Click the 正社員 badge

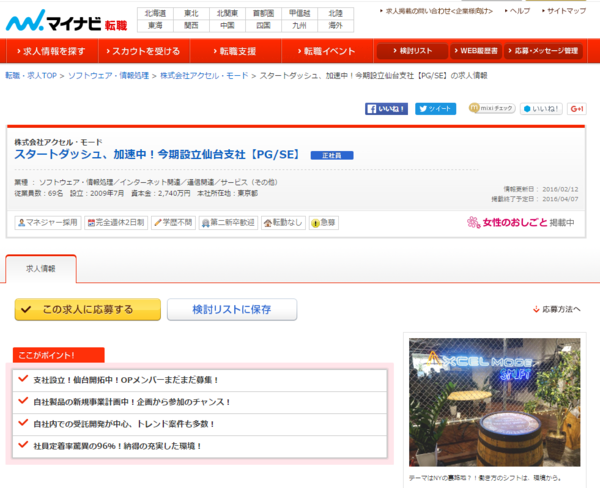tap(332, 155)
